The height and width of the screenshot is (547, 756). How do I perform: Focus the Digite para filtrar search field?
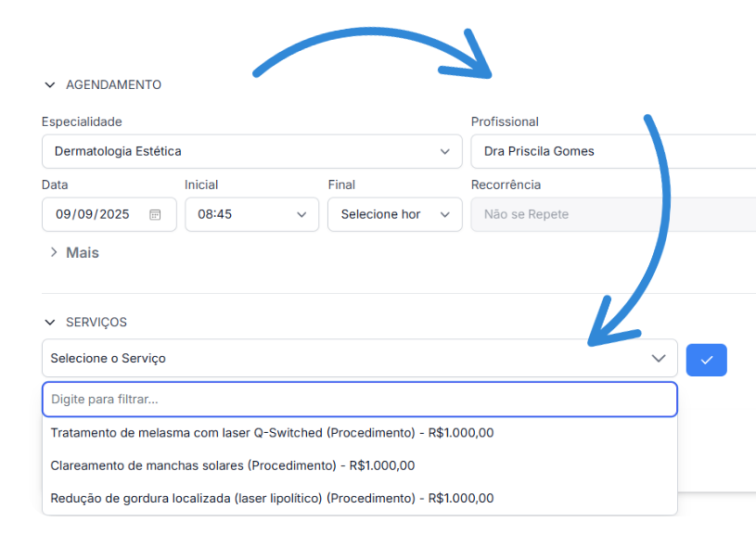(x=359, y=400)
